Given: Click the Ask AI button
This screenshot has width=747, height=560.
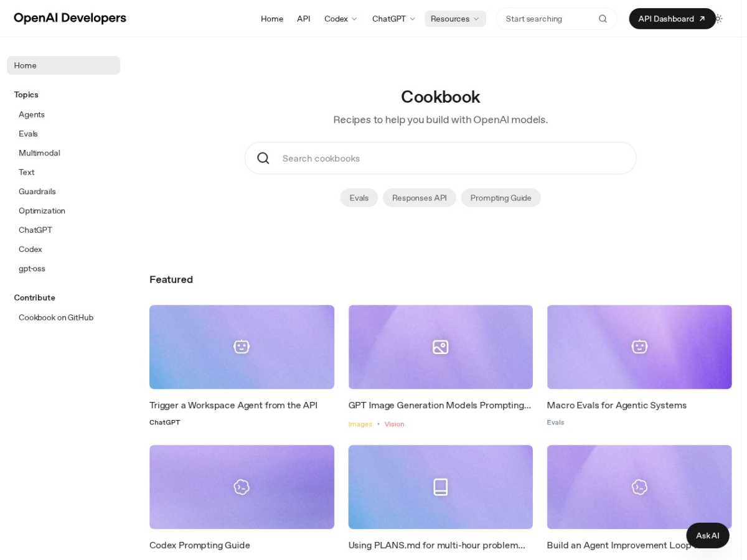Looking at the screenshot, I should (708, 535).
